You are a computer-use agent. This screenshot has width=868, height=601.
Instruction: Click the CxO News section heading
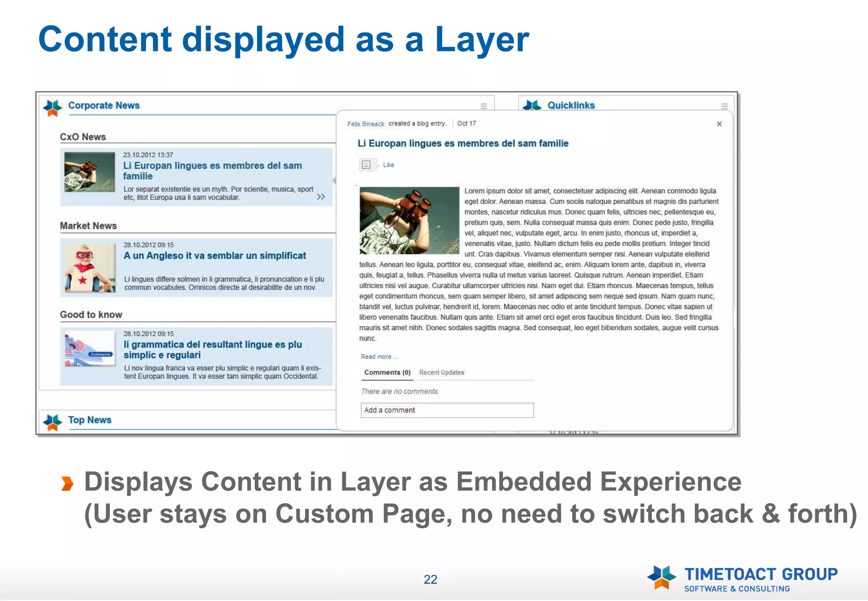point(83,137)
